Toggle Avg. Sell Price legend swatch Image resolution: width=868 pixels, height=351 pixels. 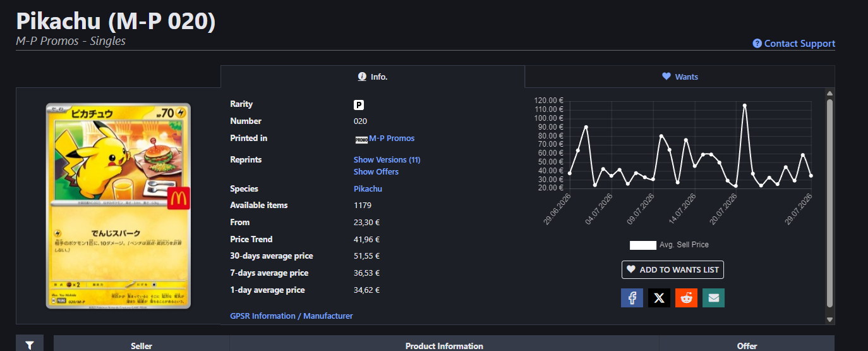pyautogui.click(x=643, y=245)
